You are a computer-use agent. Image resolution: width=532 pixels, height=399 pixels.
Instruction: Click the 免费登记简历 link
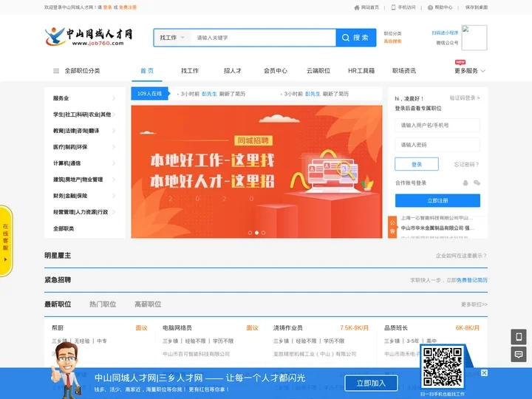pos(472,280)
